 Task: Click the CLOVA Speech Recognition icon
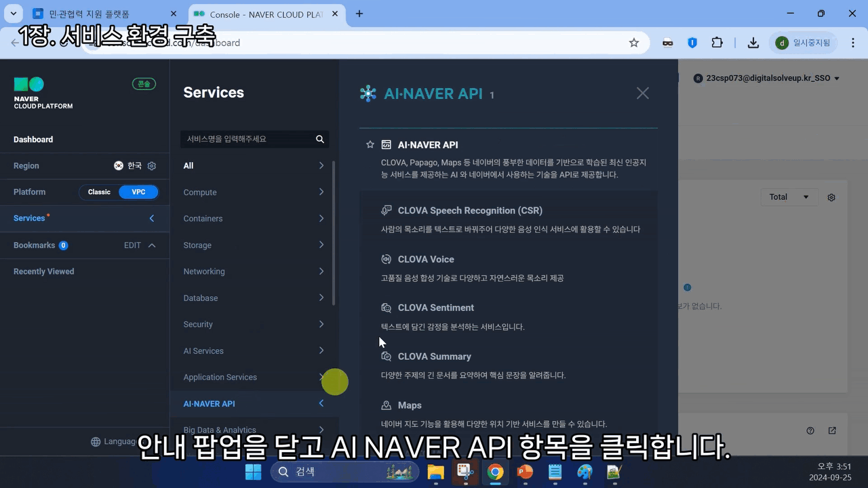[387, 210]
